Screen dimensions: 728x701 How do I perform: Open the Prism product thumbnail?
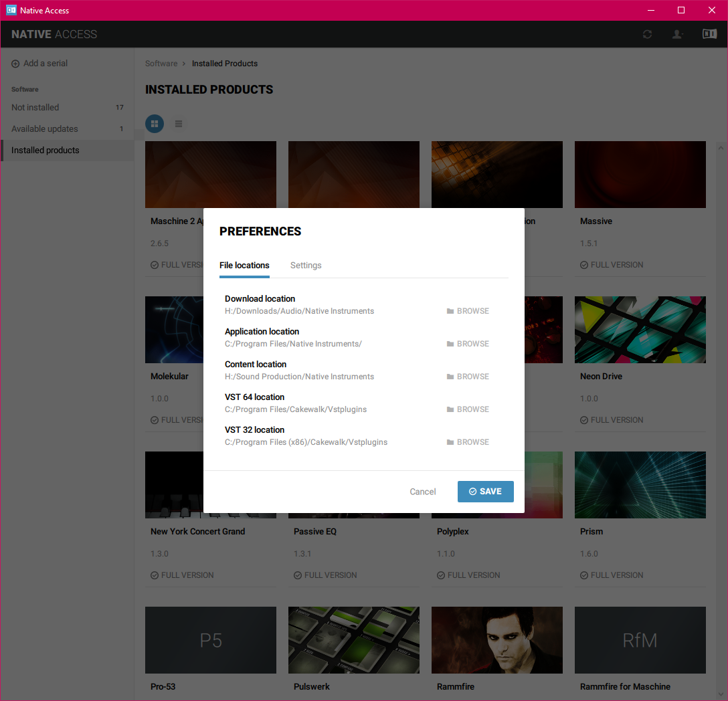tap(640, 485)
